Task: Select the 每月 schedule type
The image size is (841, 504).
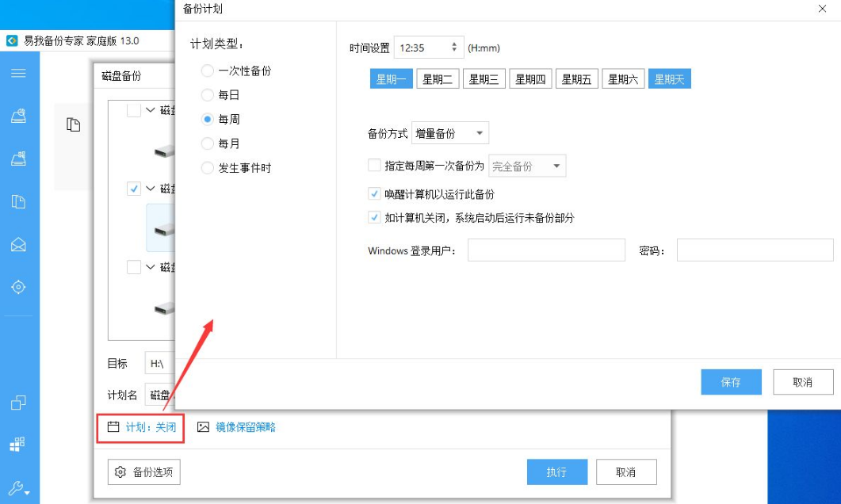Action: (207, 143)
